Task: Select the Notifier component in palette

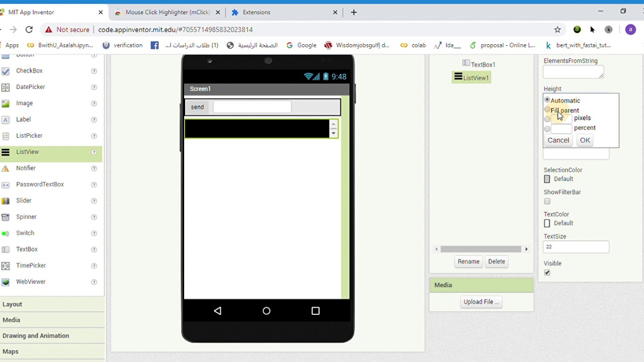Action: click(26, 168)
